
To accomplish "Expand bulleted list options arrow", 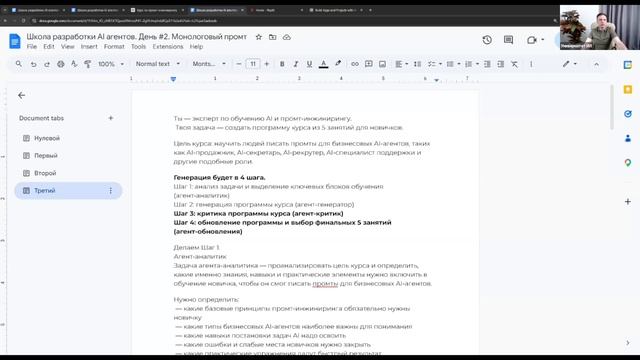I will tap(459, 64).
